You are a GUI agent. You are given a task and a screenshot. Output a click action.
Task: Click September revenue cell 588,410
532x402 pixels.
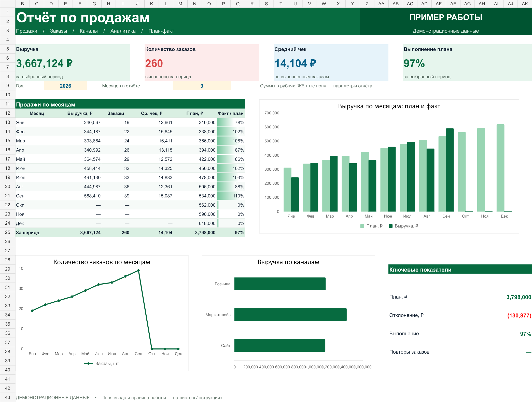pyautogui.click(x=92, y=196)
